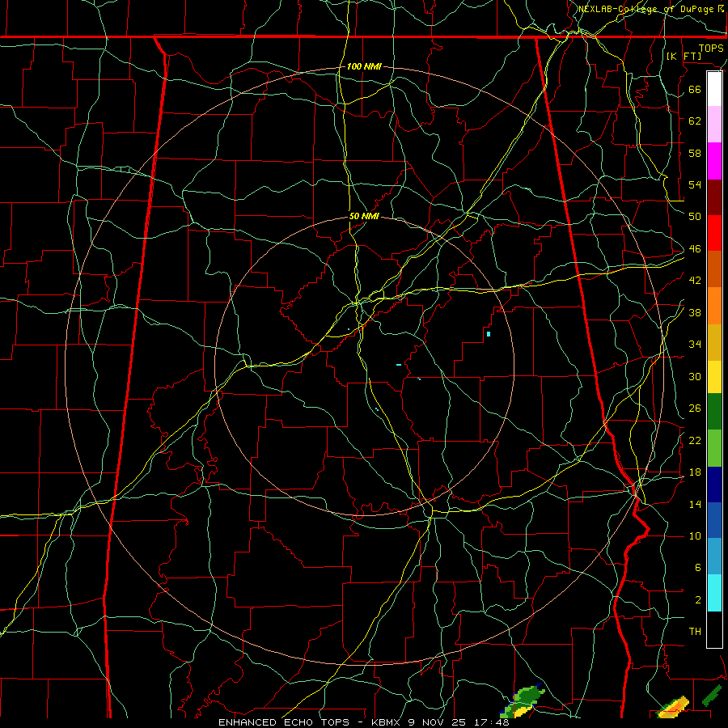
Task: Click the dark green 26 kft legend swatch
Action: point(714,412)
